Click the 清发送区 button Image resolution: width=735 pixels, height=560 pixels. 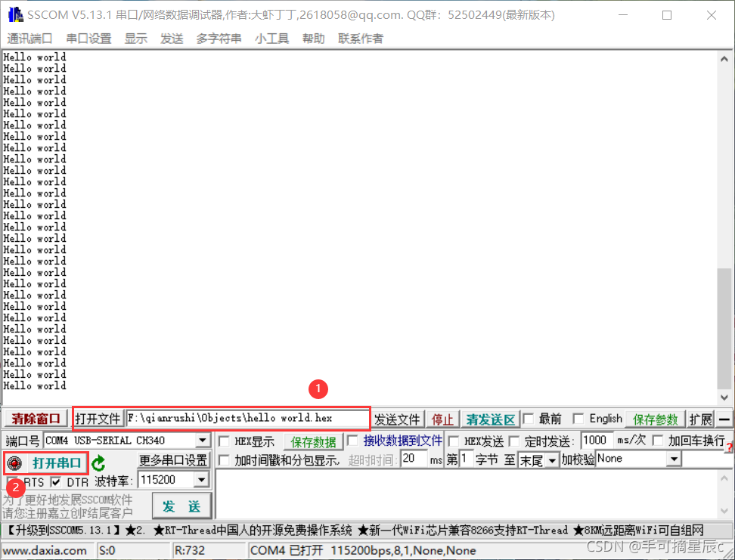point(490,419)
